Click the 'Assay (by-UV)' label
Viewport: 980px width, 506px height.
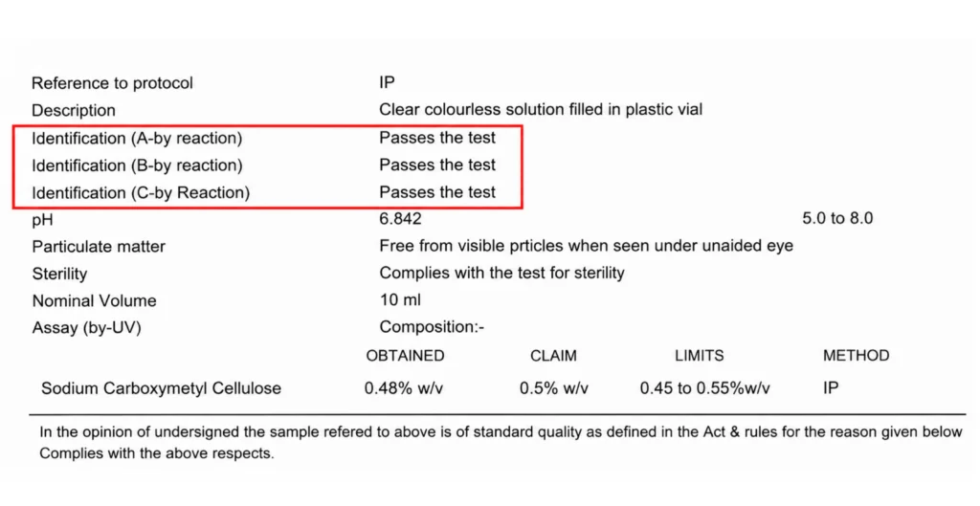tap(87, 328)
